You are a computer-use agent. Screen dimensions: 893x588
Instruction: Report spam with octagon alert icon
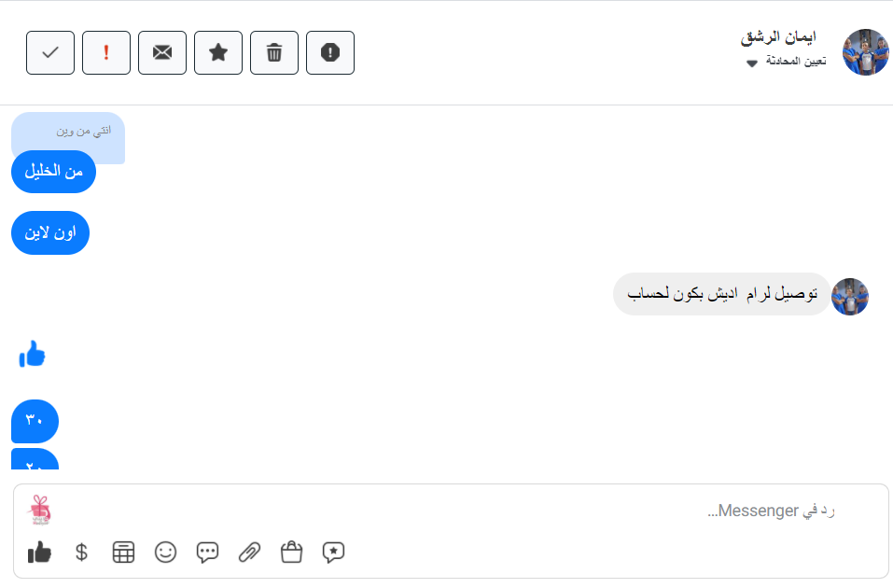(x=330, y=52)
